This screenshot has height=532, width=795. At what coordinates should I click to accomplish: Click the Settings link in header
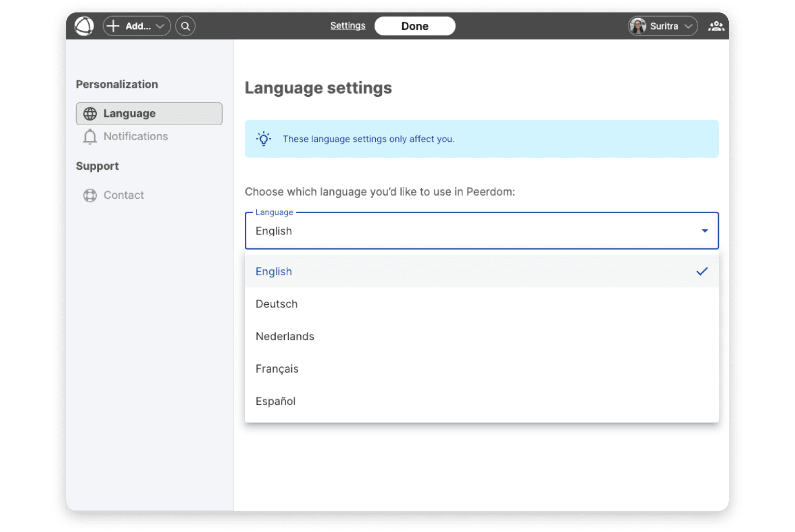click(x=348, y=26)
